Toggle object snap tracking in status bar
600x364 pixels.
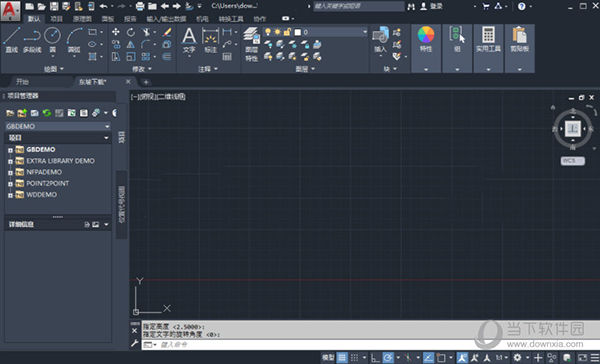[428, 357]
